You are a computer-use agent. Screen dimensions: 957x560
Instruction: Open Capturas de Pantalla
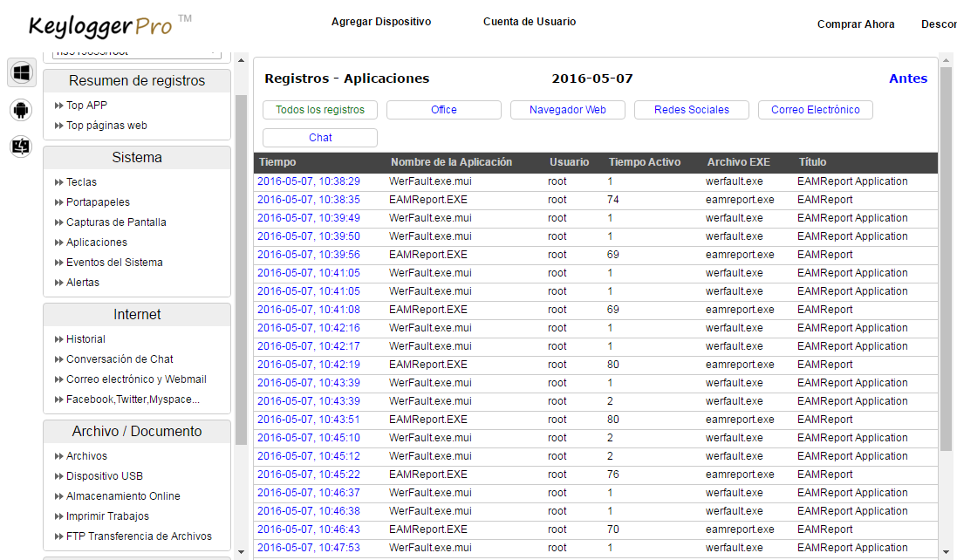(x=116, y=222)
